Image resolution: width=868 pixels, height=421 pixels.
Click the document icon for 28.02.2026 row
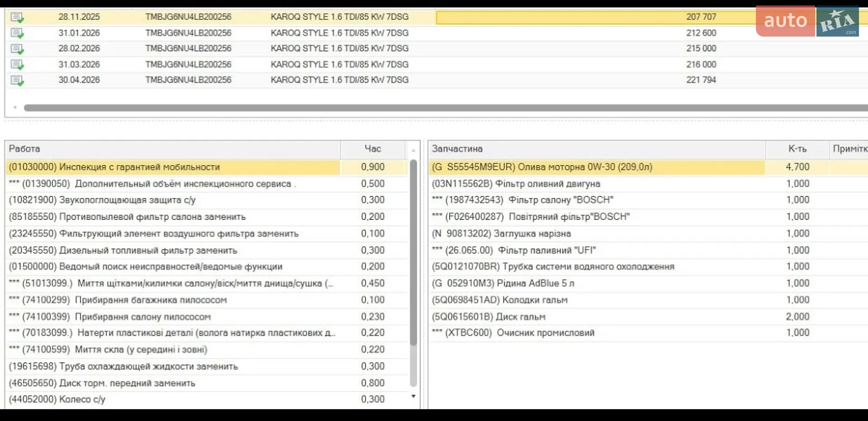pyautogui.click(x=17, y=49)
